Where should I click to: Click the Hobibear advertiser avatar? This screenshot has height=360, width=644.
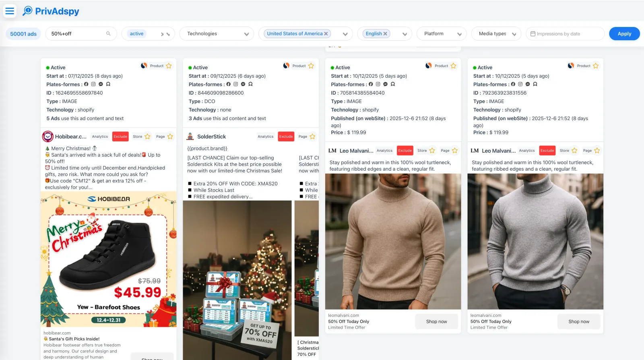(48, 137)
